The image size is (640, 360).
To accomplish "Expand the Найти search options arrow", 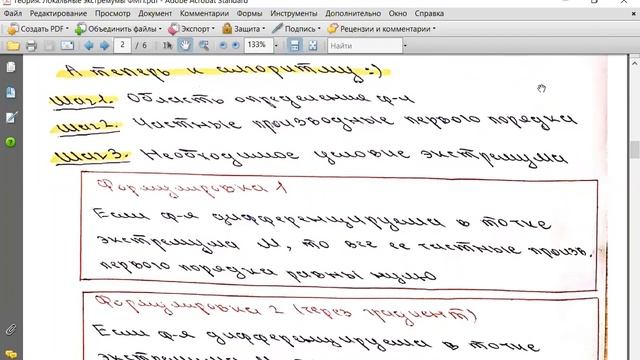I will coord(405,45).
